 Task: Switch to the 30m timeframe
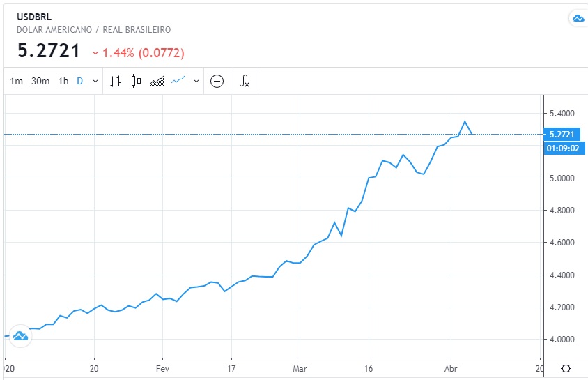(x=40, y=81)
